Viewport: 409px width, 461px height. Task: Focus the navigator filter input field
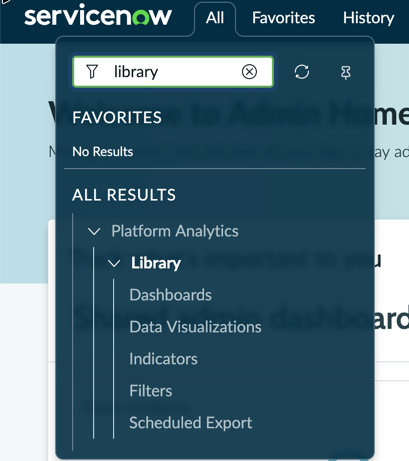173,72
